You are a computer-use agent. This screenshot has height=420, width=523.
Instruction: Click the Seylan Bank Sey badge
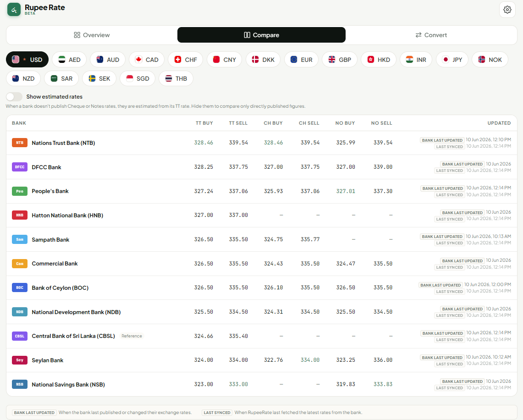[x=20, y=360]
